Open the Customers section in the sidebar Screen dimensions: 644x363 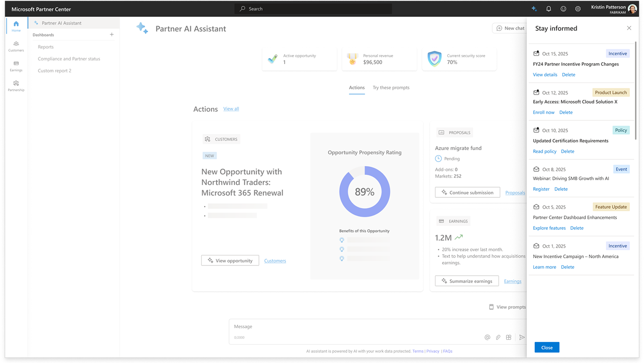pos(16,46)
